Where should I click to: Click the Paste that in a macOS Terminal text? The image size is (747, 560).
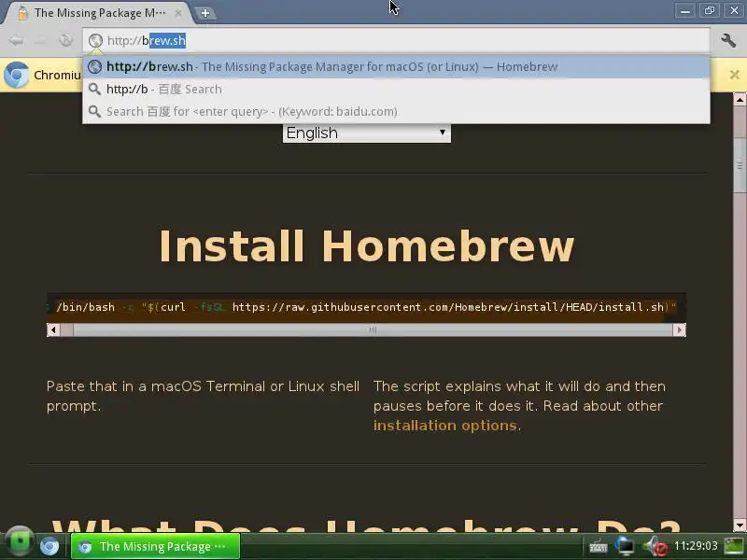click(x=203, y=396)
